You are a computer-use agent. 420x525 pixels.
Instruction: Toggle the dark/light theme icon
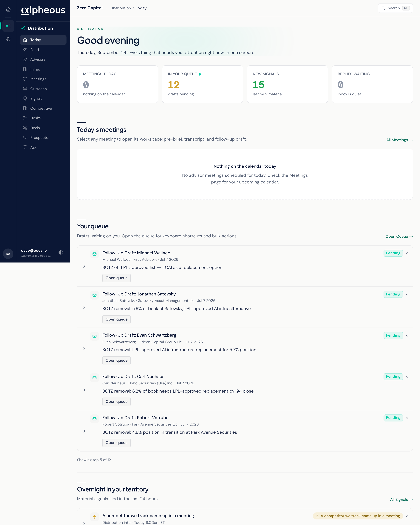point(61,253)
